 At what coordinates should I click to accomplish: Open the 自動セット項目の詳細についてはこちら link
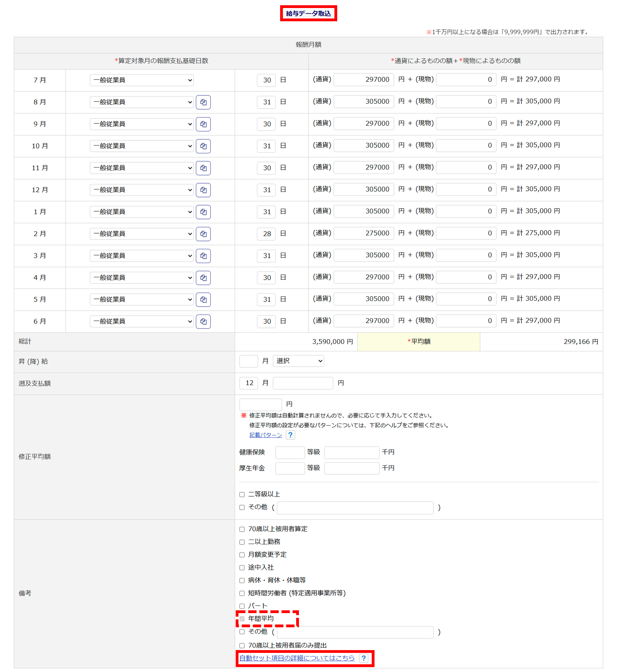[x=296, y=658]
